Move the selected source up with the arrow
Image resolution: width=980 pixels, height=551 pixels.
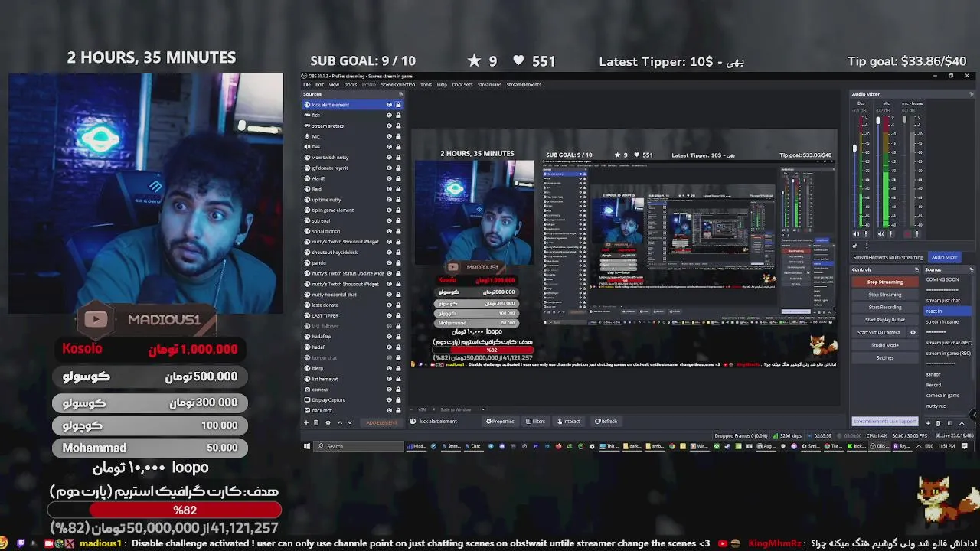coord(340,422)
